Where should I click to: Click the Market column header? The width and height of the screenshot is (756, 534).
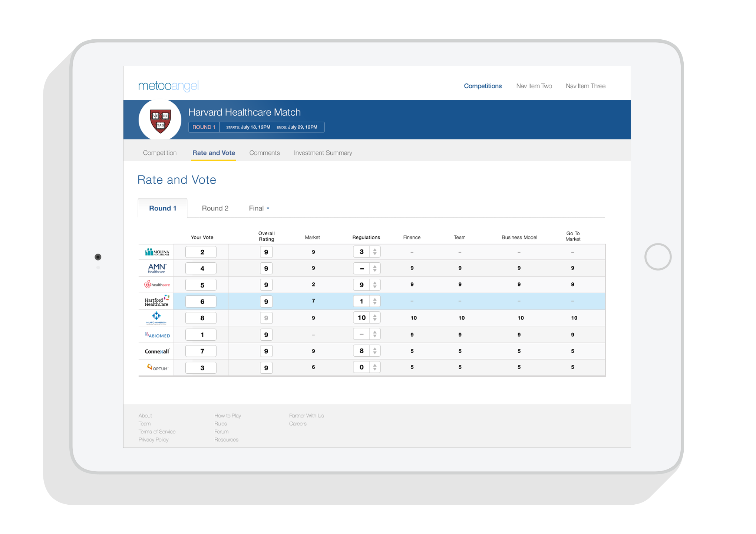pos(312,237)
